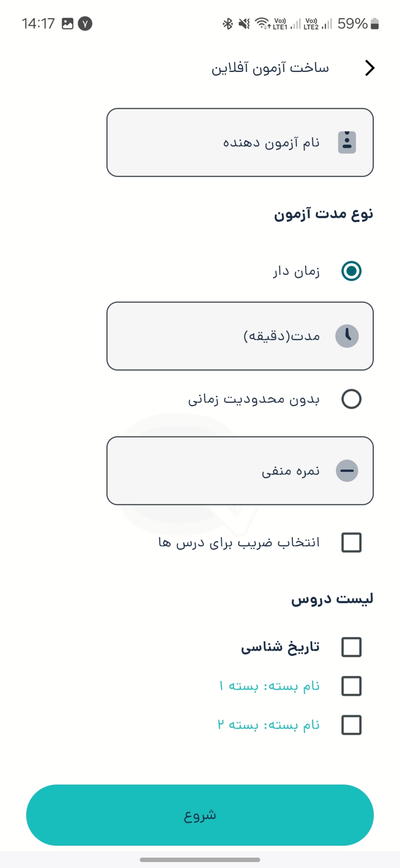Focus the نام آزمون دهنده input field
400x868 pixels.
pos(240,143)
